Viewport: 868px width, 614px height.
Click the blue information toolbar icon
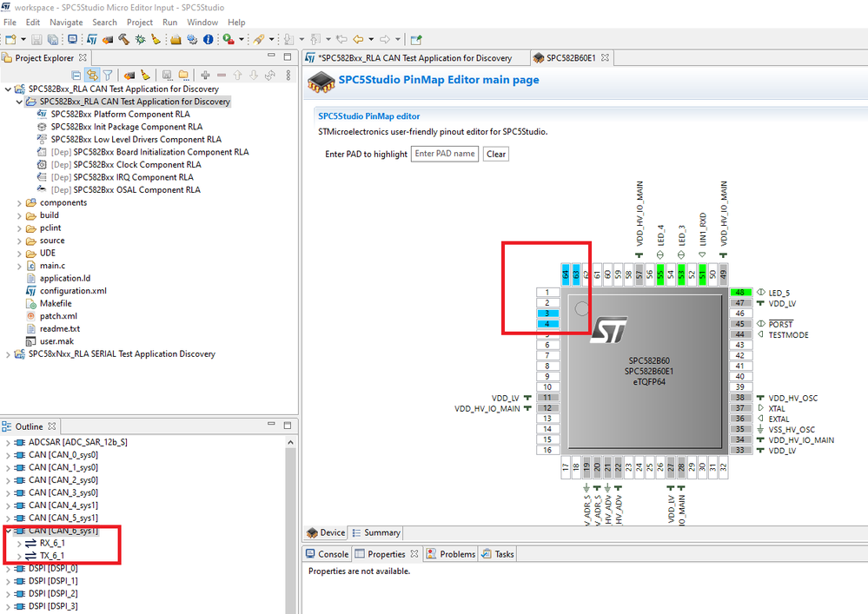(x=209, y=39)
